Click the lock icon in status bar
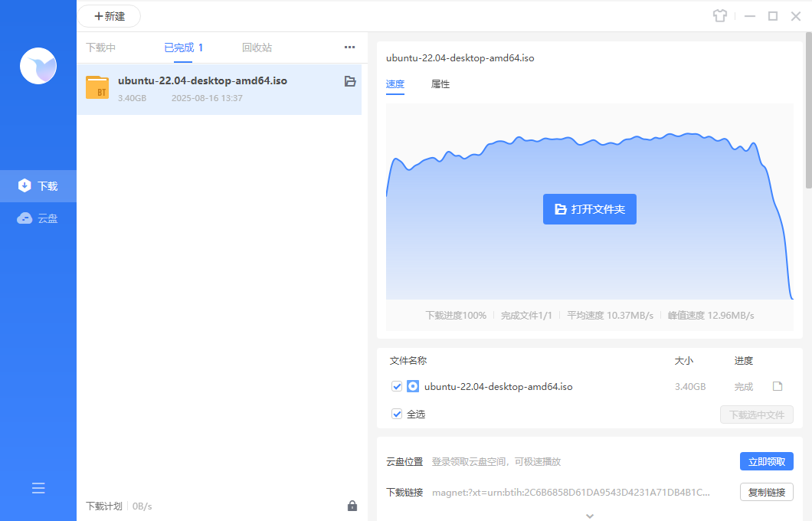The height and width of the screenshot is (521, 812). tap(352, 506)
